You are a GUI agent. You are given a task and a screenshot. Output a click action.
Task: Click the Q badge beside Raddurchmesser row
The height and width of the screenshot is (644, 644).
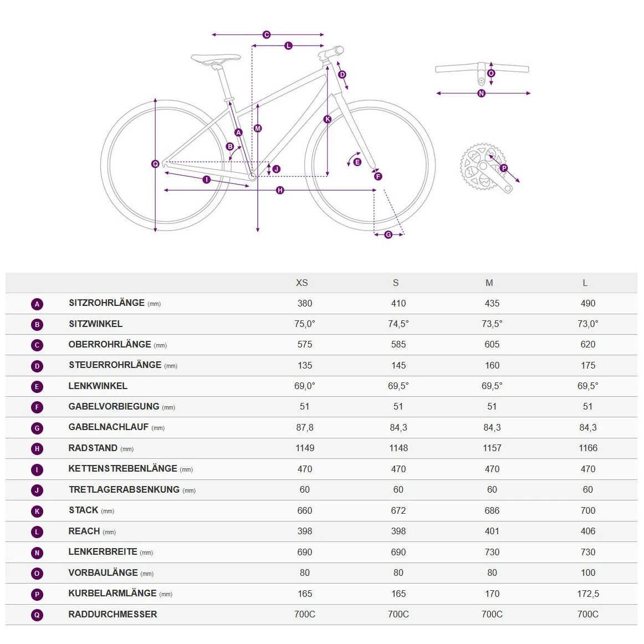coord(37,615)
